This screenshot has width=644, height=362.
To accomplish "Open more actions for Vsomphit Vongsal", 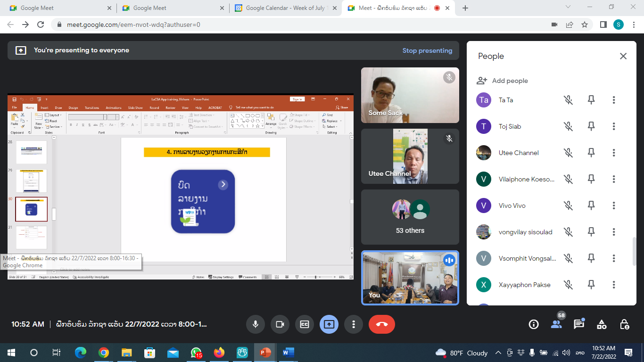I will coord(614,258).
